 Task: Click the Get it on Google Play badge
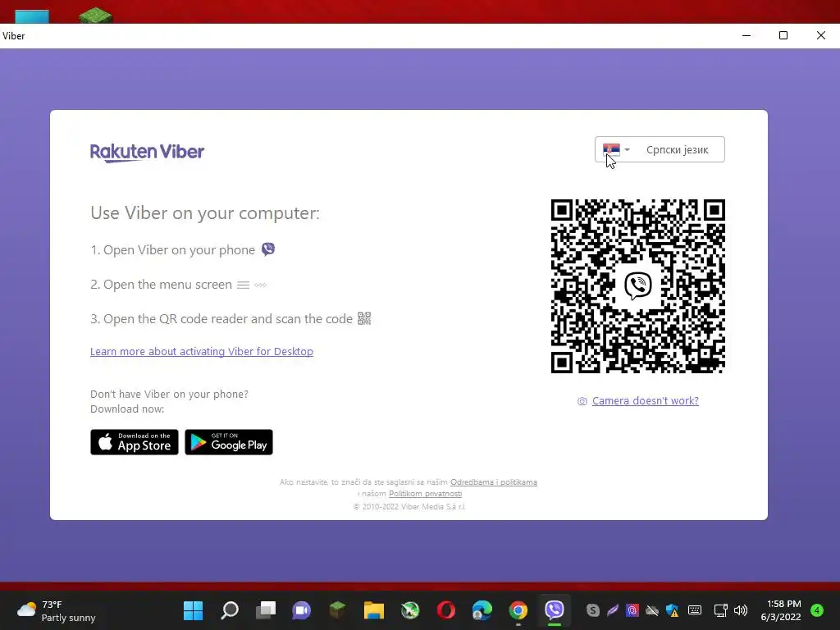229,442
